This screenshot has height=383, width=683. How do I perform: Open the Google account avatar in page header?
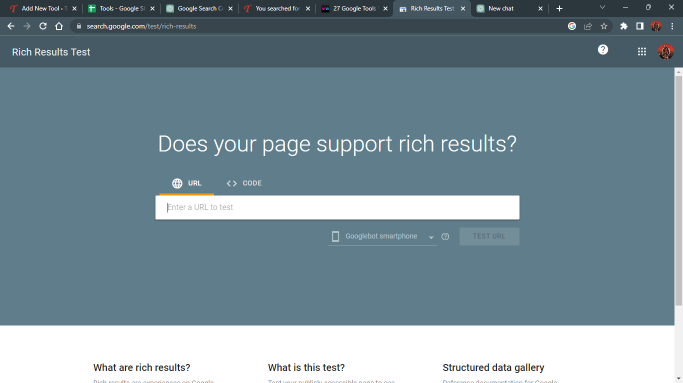pyautogui.click(x=666, y=52)
